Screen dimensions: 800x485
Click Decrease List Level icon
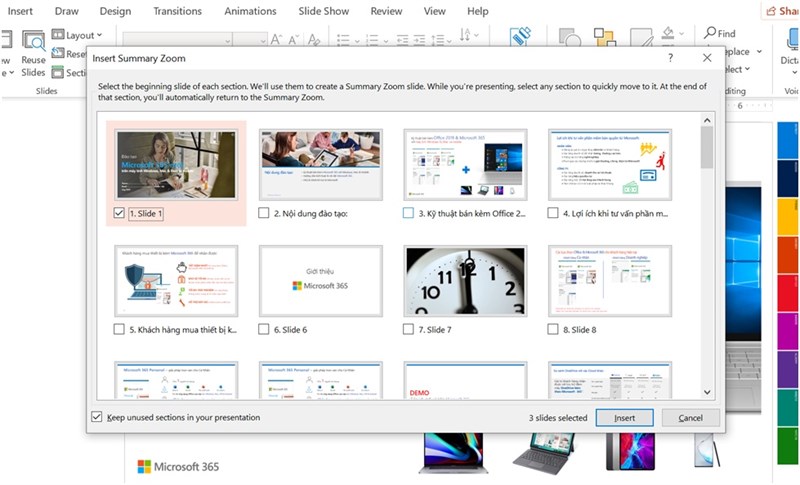coord(403,40)
